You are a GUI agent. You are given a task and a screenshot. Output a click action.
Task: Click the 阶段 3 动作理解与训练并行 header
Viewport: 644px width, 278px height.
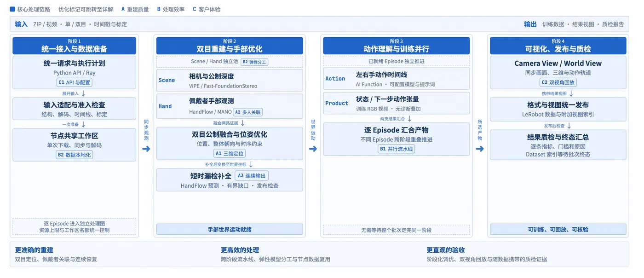396,46
